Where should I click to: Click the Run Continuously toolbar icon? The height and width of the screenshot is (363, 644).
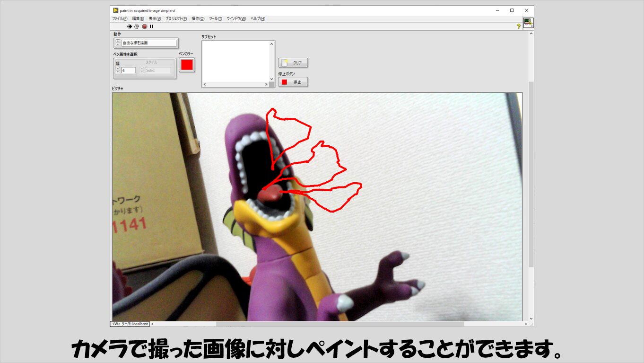tap(137, 27)
